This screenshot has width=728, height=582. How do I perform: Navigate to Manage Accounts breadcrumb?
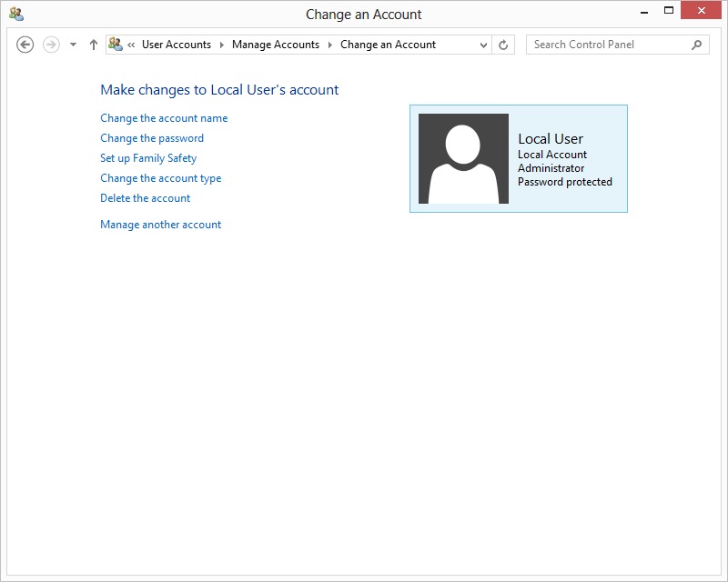pos(276,45)
